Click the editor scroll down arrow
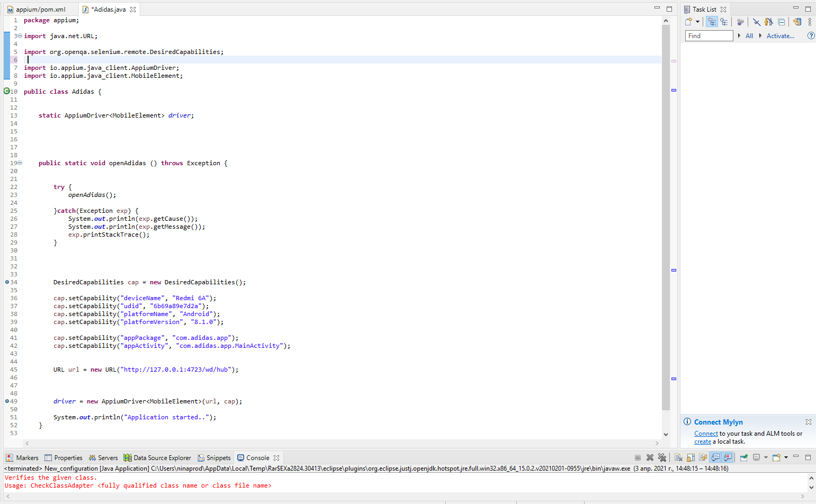The image size is (816, 504). pyautogui.click(x=666, y=435)
